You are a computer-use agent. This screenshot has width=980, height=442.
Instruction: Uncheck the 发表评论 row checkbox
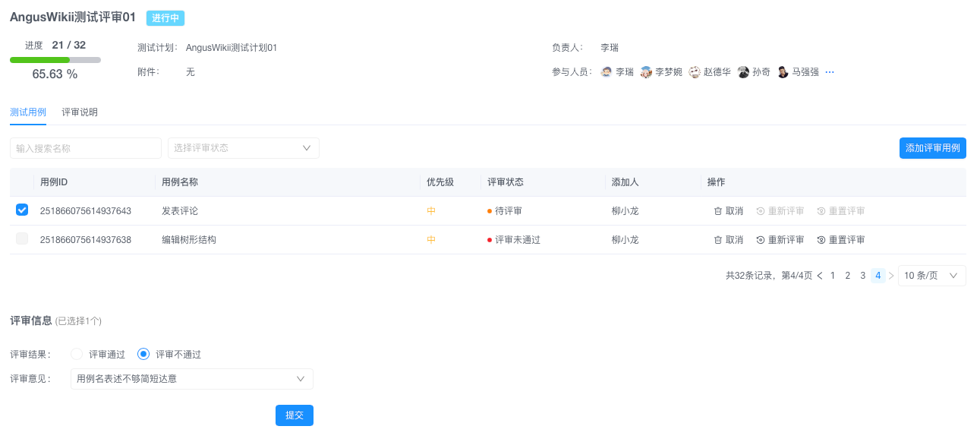click(x=22, y=210)
